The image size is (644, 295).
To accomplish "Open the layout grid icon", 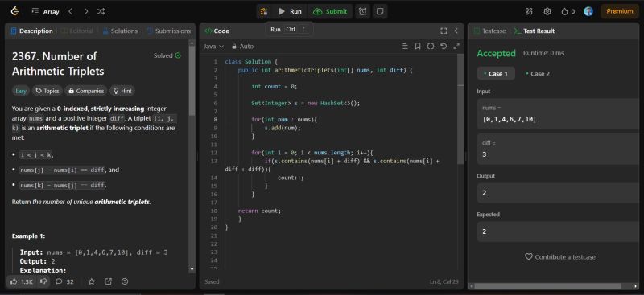I will (529, 11).
